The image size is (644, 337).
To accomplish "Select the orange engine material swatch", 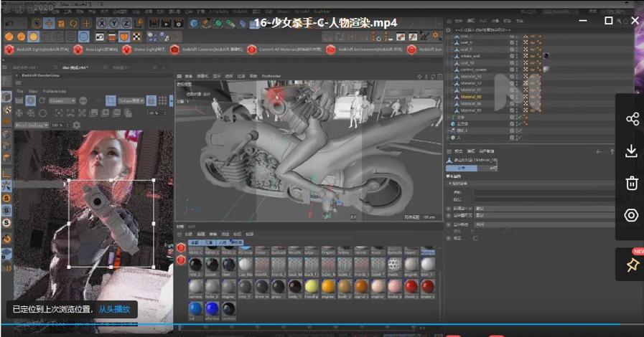I will point(328,287).
